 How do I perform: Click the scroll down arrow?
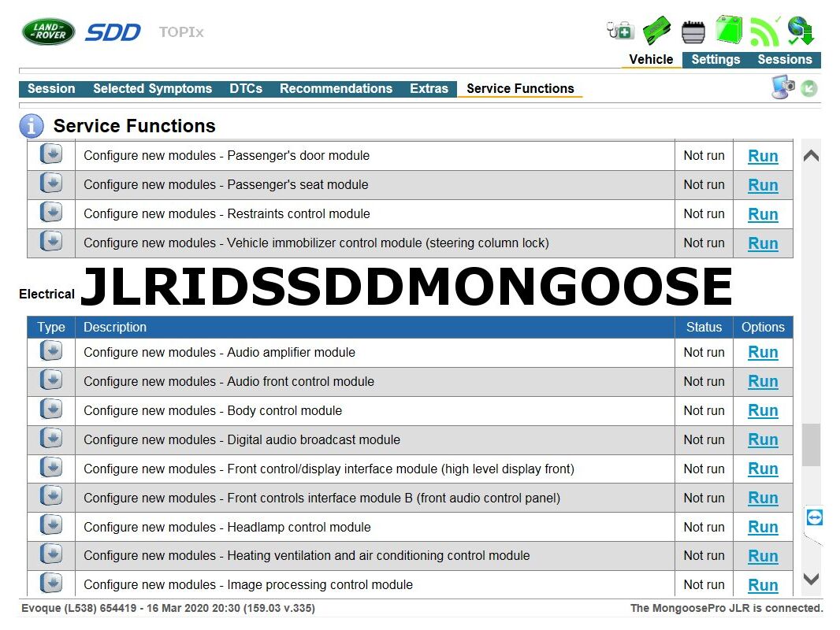(x=811, y=579)
